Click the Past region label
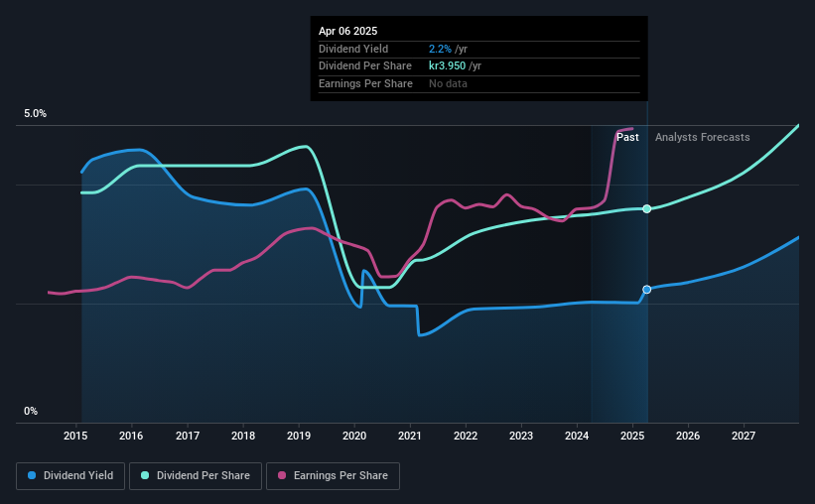This screenshot has height=504, width=815. click(627, 137)
